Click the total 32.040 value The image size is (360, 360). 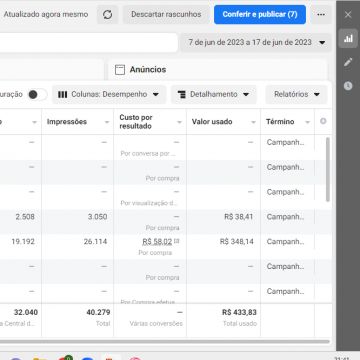(x=26, y=312)
